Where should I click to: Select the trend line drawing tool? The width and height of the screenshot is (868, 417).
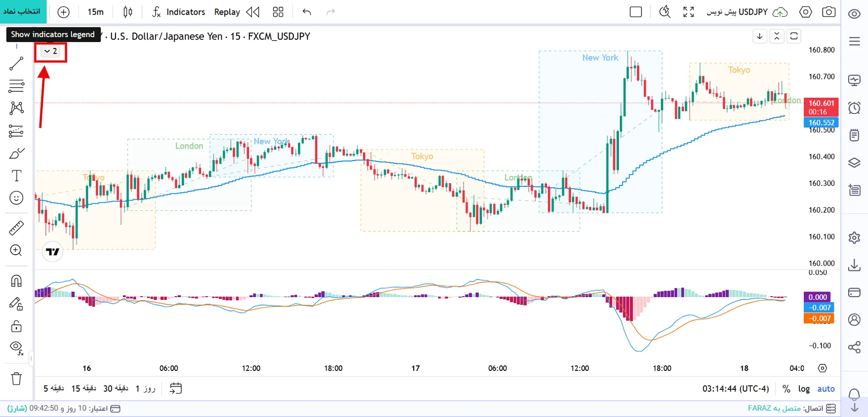click(16, 64)
